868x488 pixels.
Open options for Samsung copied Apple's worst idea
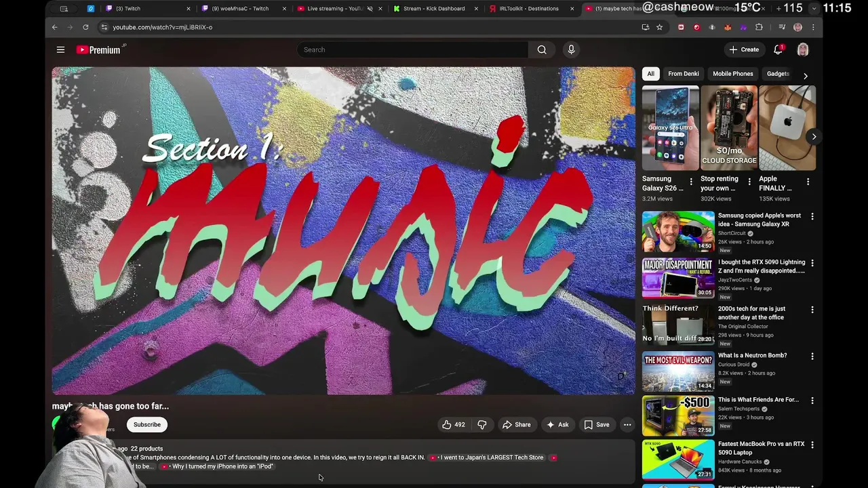[812, 216]
